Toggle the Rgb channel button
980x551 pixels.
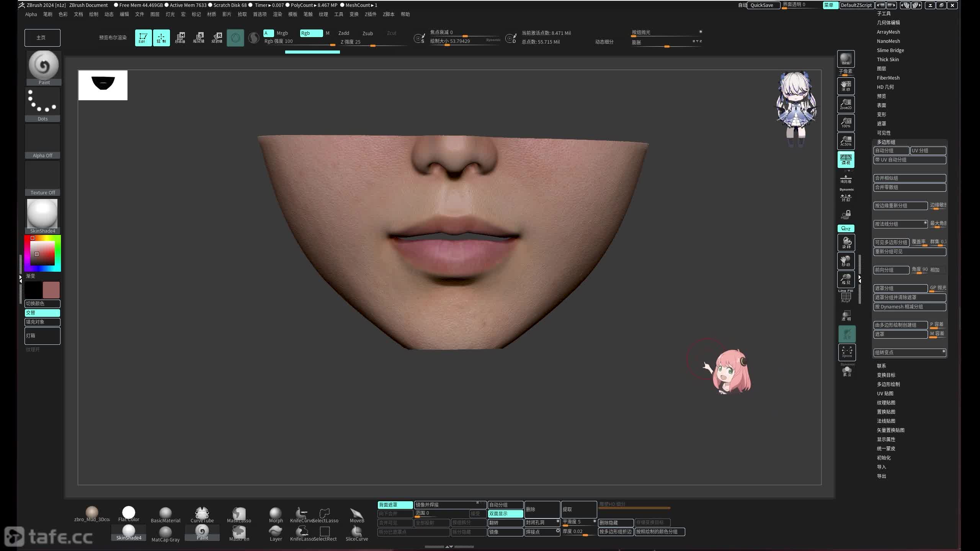(311, 33)
